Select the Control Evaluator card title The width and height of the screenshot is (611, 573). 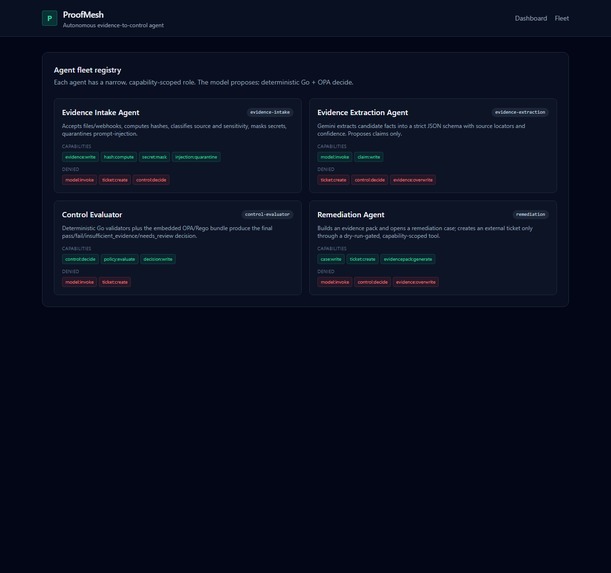point(92,215)
